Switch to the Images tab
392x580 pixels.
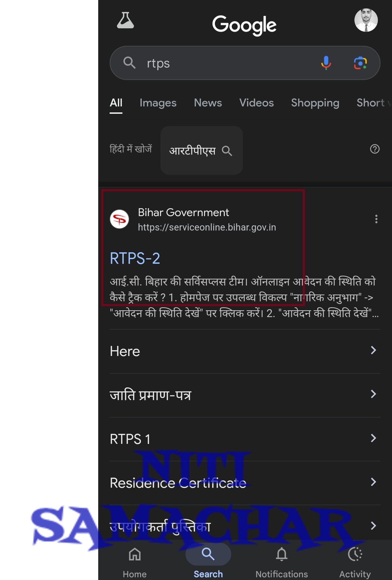pyautogui.click(x=158, y=103)
